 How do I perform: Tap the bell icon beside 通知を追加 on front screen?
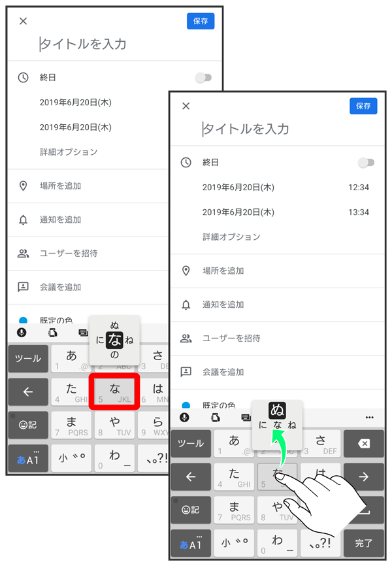(186, 305)
